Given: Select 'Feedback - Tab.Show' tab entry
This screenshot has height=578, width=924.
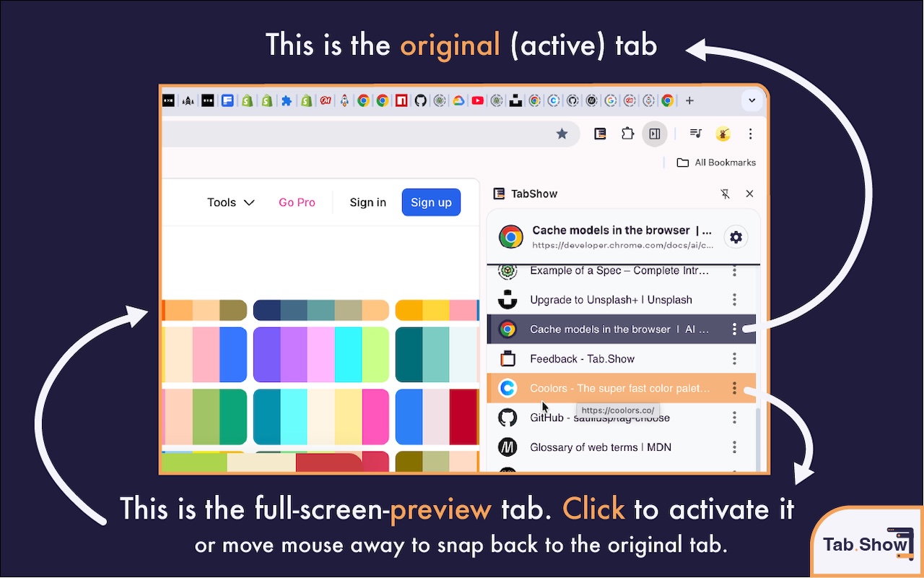Looking at the screenshot, I should [622, 358].
